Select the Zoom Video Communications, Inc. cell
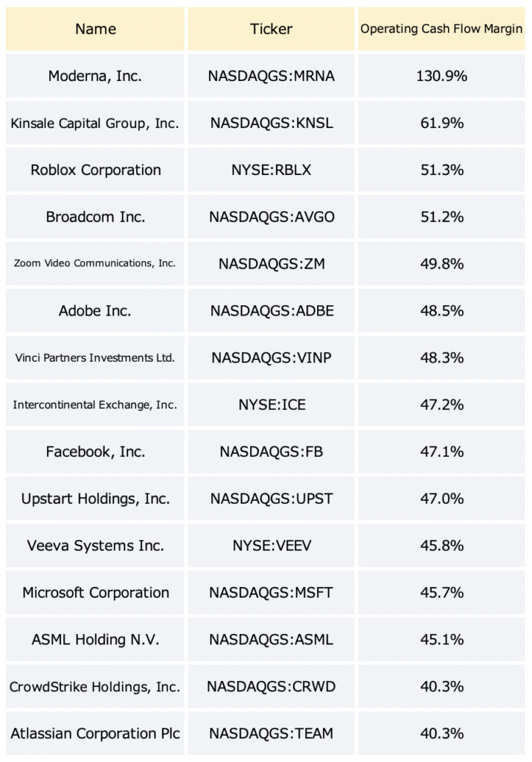This screenshot has height=762, width=532. (x=95, y=263)
